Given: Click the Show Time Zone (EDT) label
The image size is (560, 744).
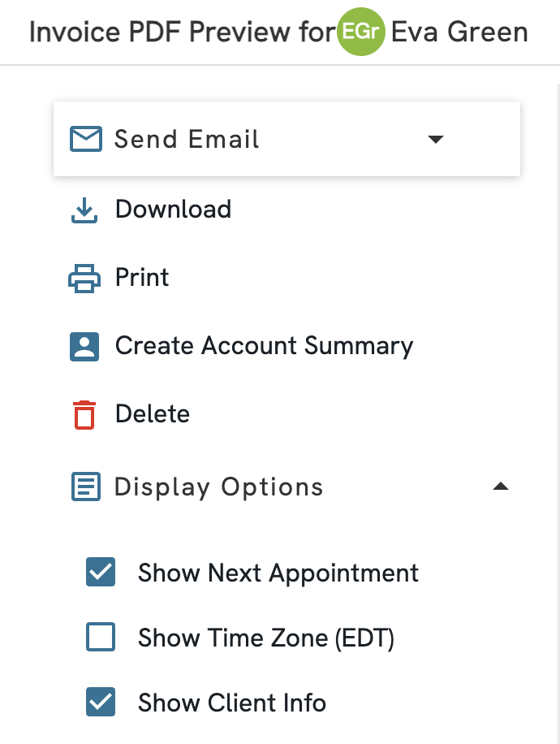Looking at the screenshot, I should (x=266, y=638).
